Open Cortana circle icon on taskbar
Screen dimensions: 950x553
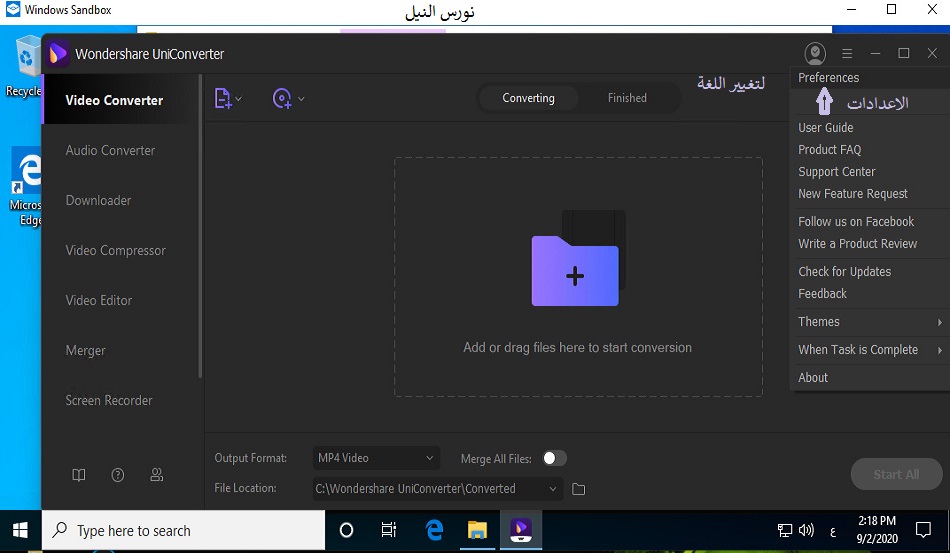point(347,531)
